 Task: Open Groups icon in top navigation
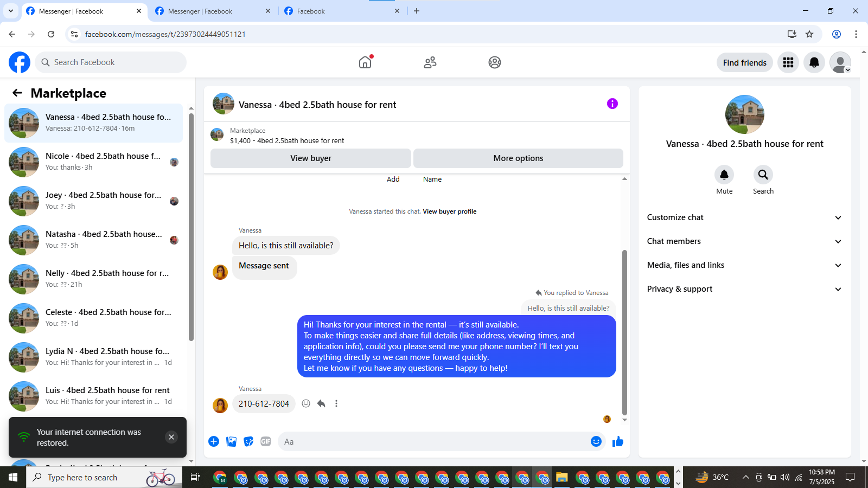[495, 62]
